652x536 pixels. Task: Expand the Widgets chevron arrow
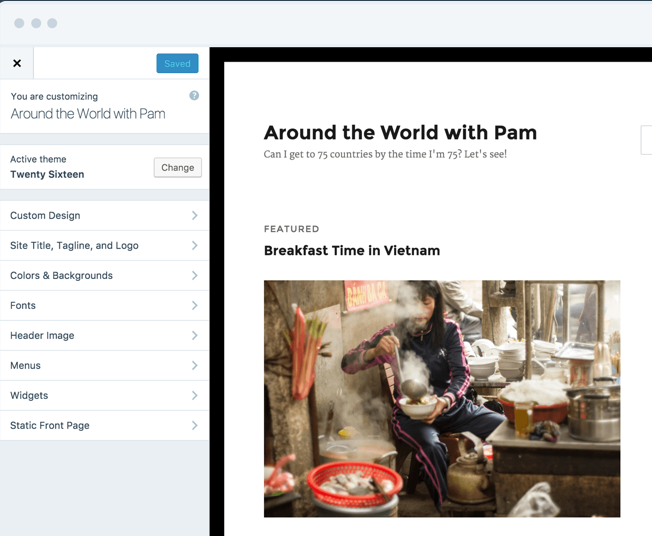[194, 395]
